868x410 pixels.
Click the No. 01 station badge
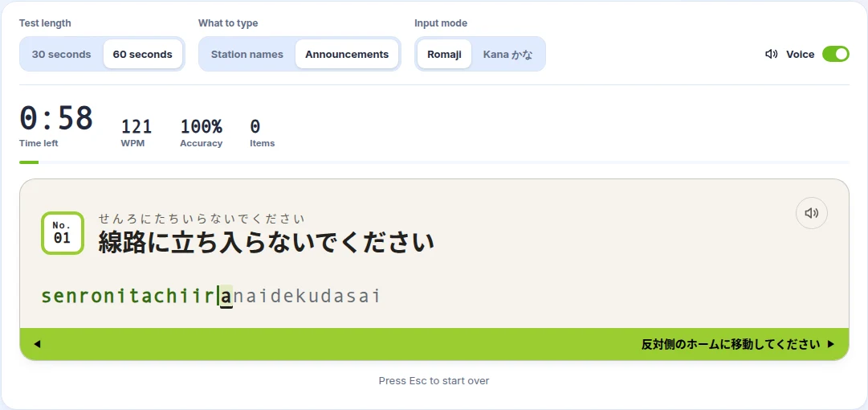pyautogui.click(x=63, y=233)
